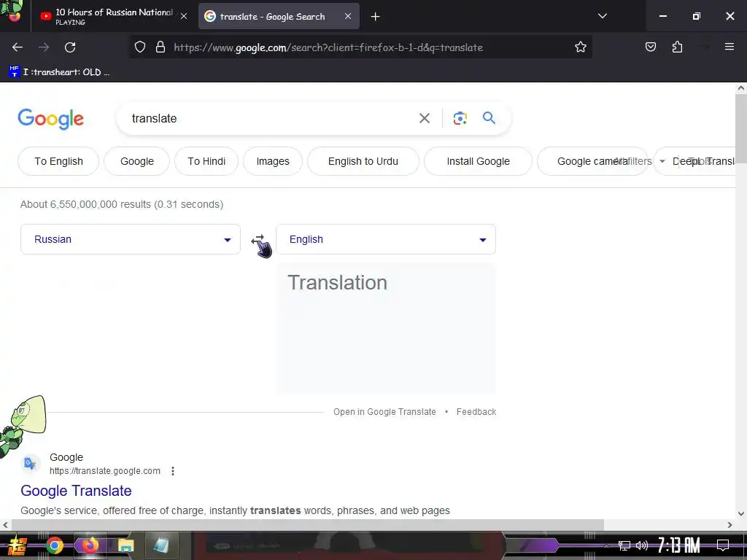Select the To Hindi filter chip
Viewport: 747px width, 560px height.
[x=206, y=161]
